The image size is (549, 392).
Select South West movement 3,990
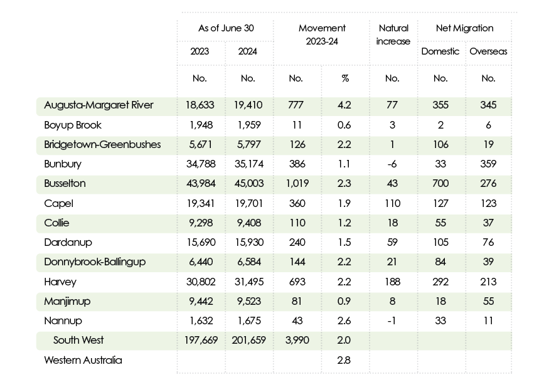tap(297, 340)
